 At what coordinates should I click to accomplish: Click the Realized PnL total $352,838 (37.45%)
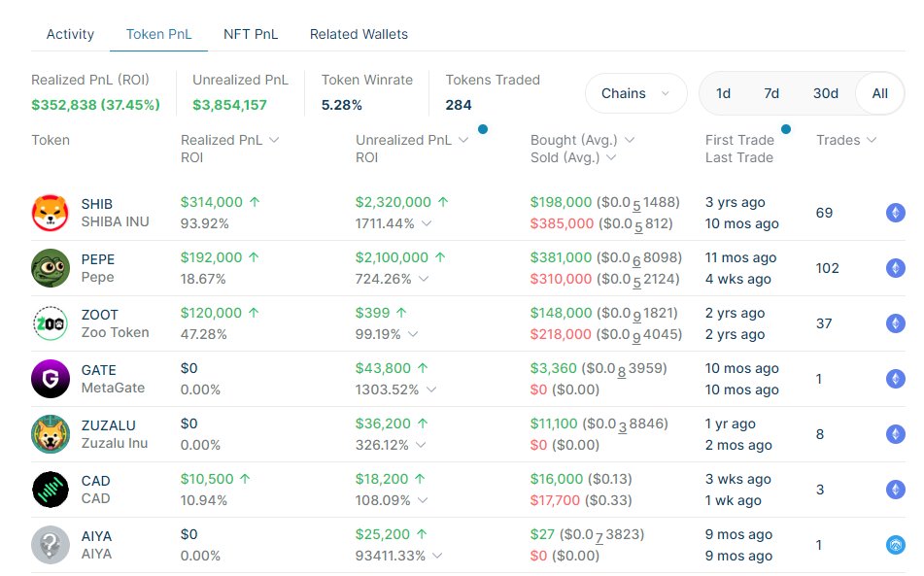[x=95, y=105]
